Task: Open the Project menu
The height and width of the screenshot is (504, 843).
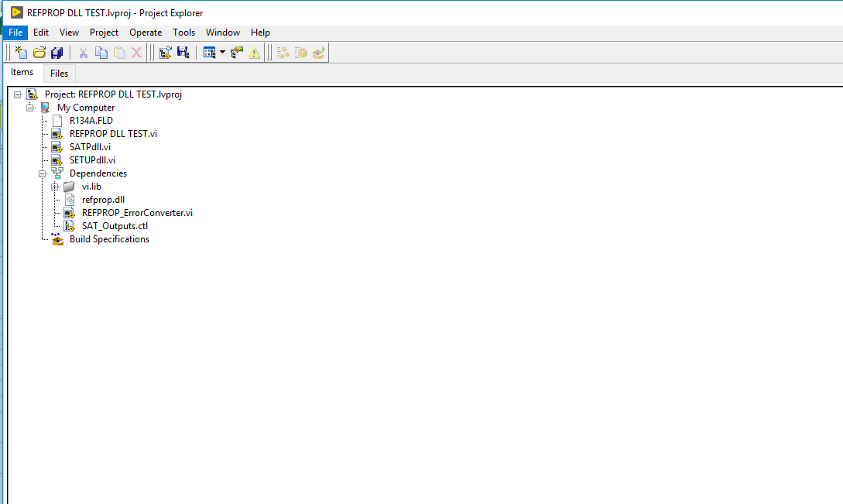Action: point(104,32)
